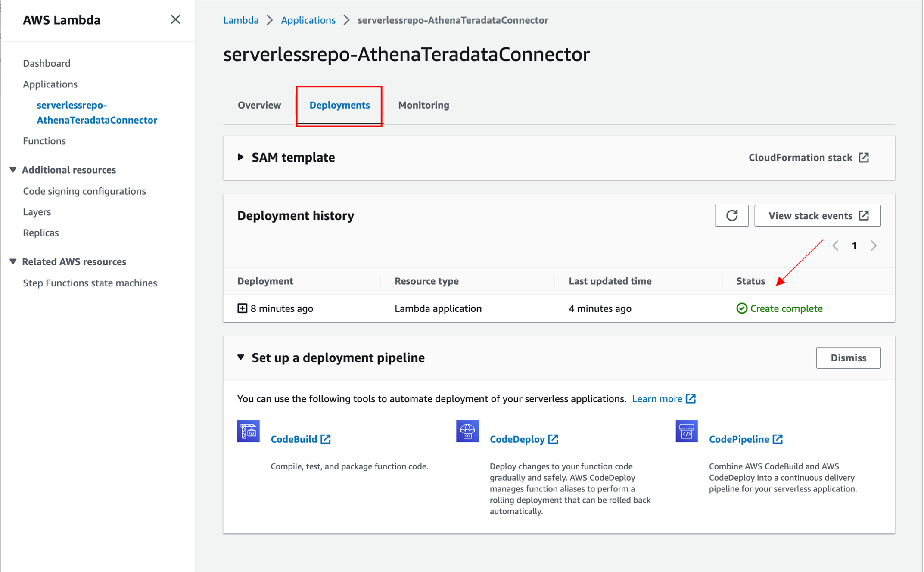The height and width of the screenshot is (572, 924).
Task: Click the View stack events button
Action: tap(817, 216)
